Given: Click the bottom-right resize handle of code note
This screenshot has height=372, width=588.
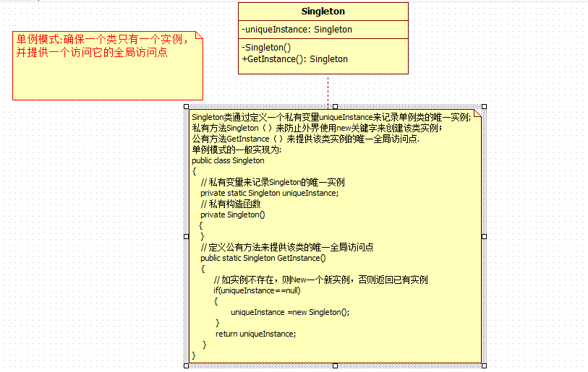Looking at the screenshot, I should point(484,365).
